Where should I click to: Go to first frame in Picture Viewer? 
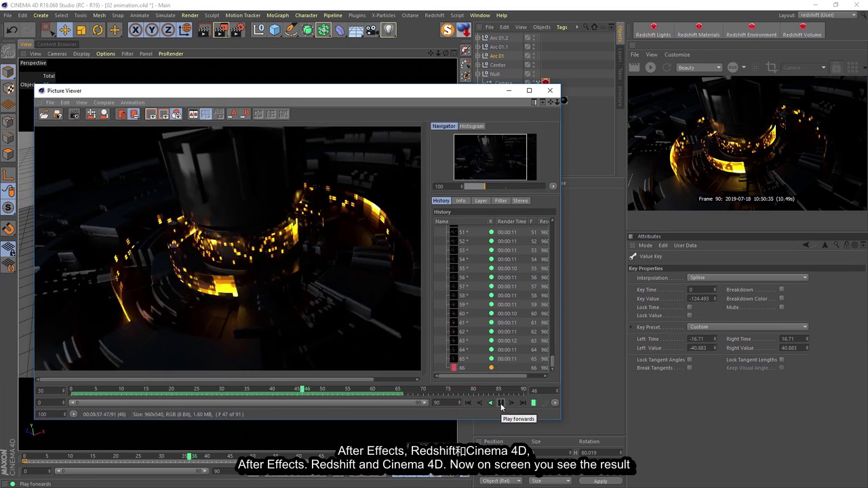[x=468, y=403]
